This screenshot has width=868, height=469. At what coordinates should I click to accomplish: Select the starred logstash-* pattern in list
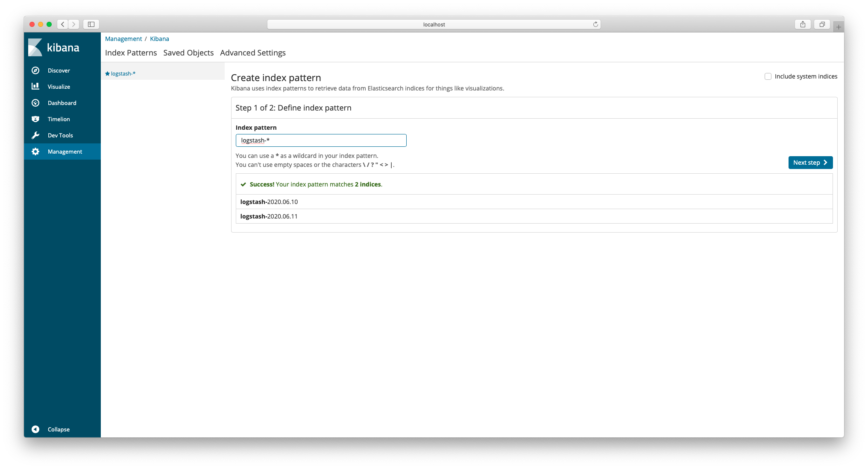point(123,74)
